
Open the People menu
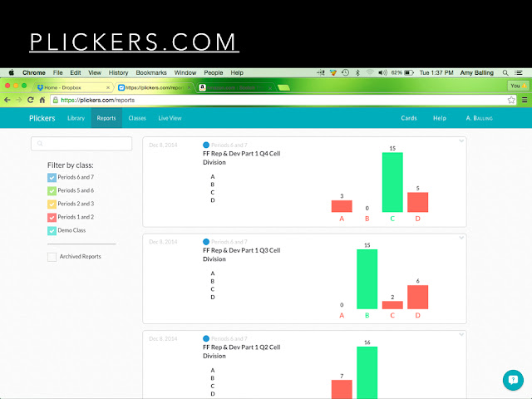pyautogui.click(x=214, y=72)
